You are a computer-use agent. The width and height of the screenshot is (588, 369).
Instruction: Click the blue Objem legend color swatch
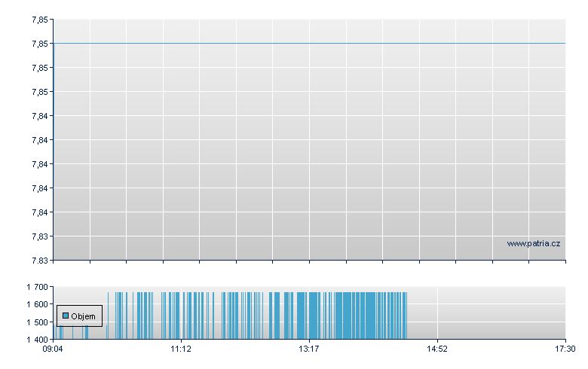click(x=66, y=316)
